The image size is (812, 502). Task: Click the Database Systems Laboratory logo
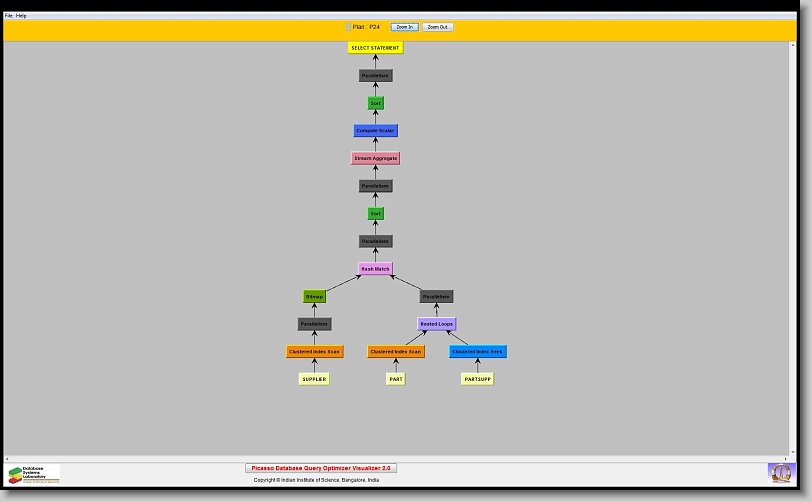pos(34,474)
